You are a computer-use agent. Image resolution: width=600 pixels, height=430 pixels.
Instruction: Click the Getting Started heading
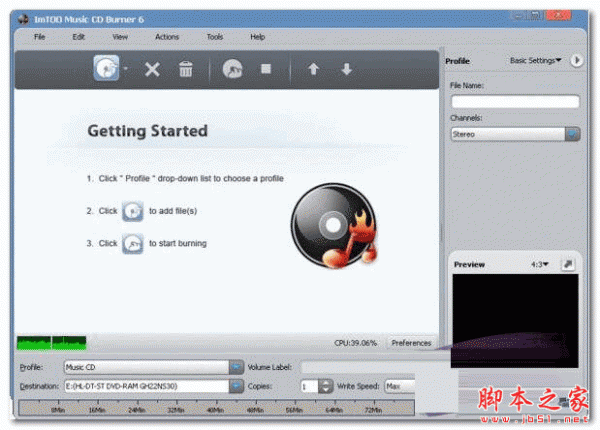[147, 131]
